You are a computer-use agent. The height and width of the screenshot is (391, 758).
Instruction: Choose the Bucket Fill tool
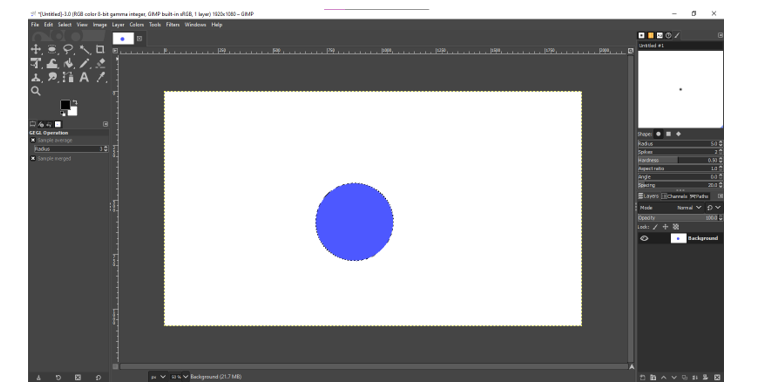point(68,63)
